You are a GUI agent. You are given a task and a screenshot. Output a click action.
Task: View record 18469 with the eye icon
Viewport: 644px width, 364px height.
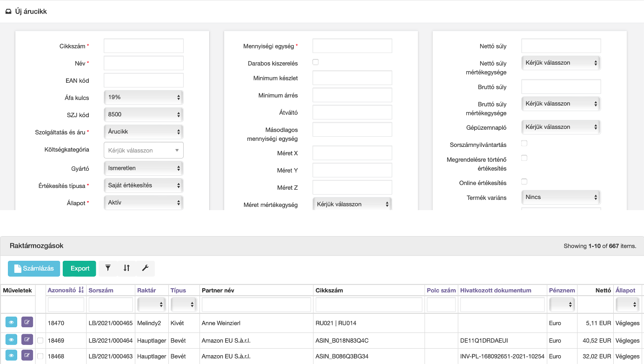[12, 340]
